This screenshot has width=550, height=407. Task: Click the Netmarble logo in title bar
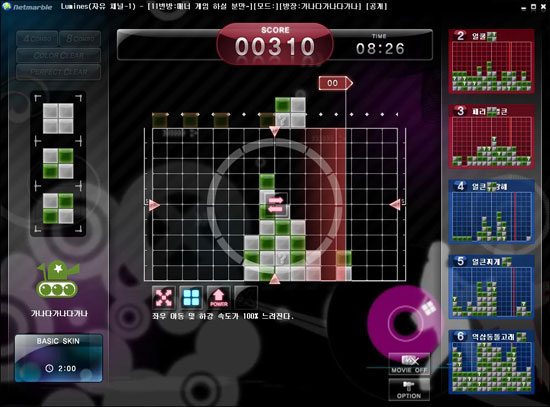tap(27, 7)
